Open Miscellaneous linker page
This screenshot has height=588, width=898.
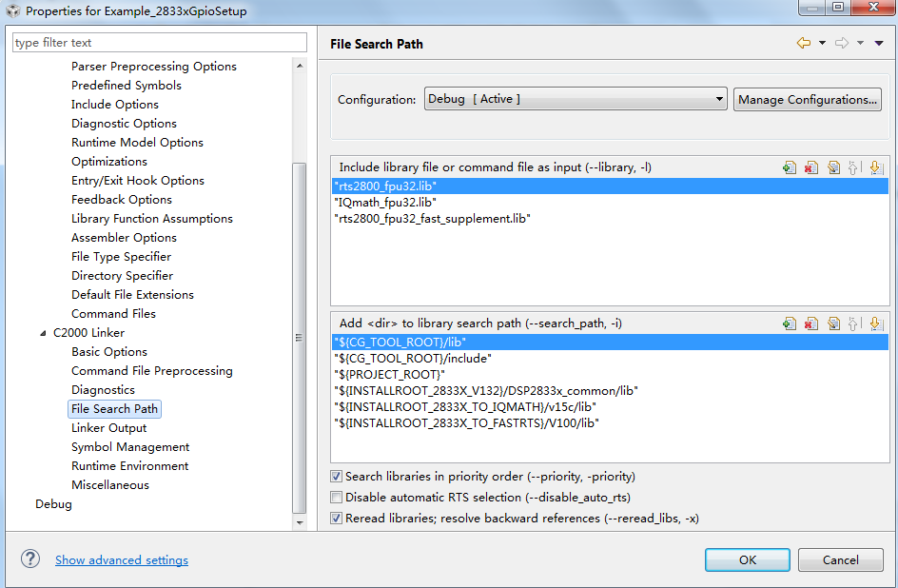pos(110,484)
